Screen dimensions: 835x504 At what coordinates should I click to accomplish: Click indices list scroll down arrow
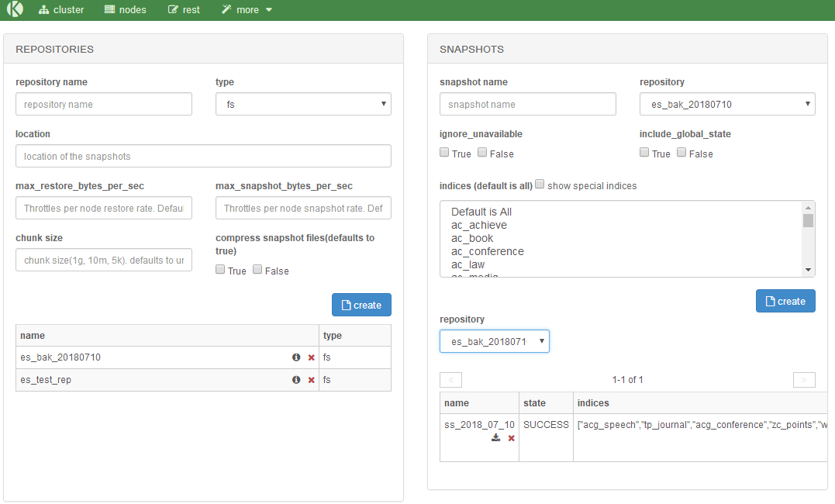click(808, 270)
